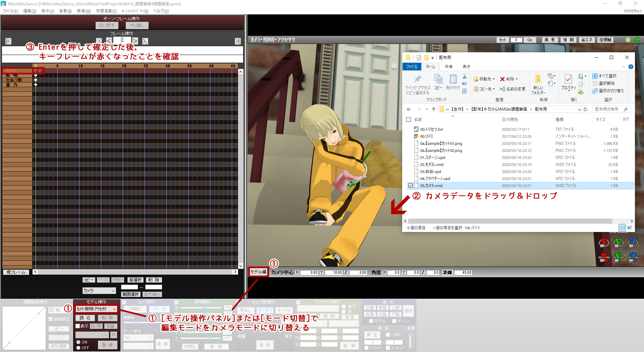Click the green move-arrows icon in viewport header
644x352 pixels.
pyautogui.click(x=637, y=40)
